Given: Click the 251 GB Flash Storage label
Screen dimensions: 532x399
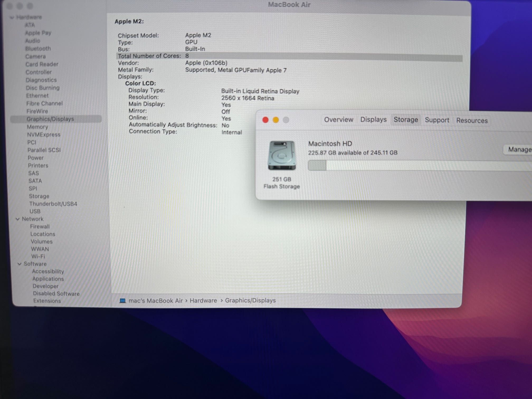Looking at the screenshot, I should coord(282,183).
